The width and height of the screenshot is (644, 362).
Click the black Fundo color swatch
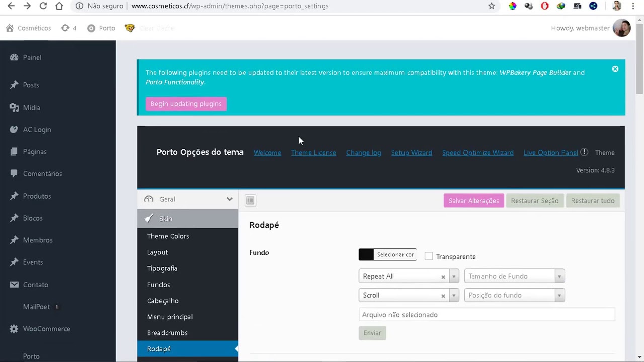point(366,255)
